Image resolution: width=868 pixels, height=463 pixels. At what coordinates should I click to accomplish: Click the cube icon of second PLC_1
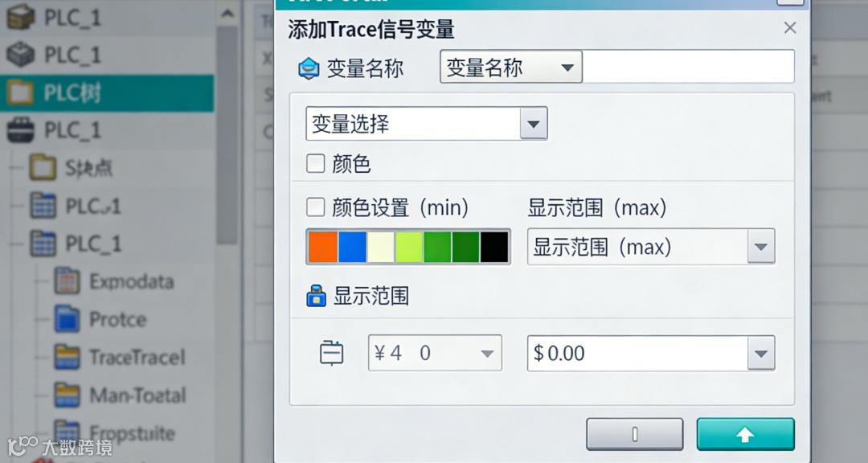[20, 55]
